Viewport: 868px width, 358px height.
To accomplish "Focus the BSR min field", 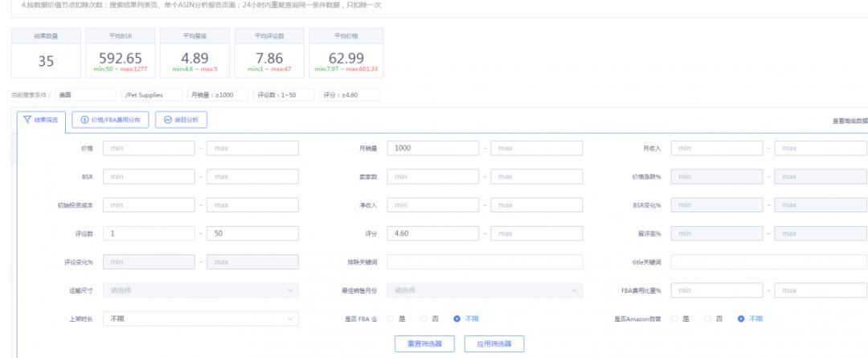I will [149, 176].
